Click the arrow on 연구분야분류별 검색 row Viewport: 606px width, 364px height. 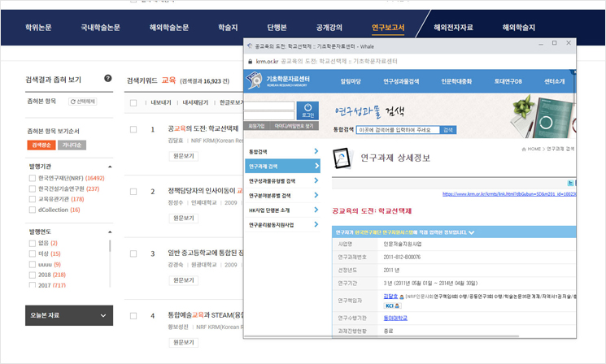click(316, 195)
